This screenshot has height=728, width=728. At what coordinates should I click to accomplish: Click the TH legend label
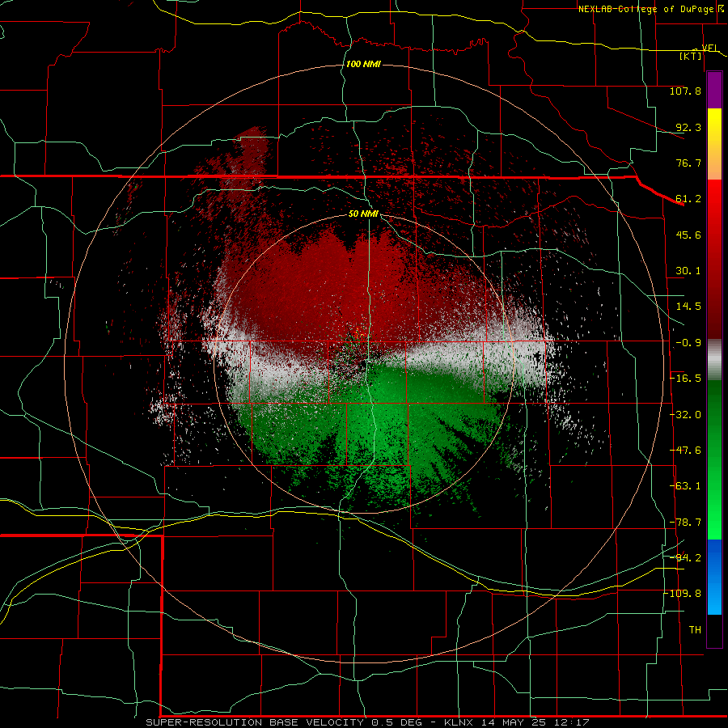pyautogui.click(x=695, y=630)
